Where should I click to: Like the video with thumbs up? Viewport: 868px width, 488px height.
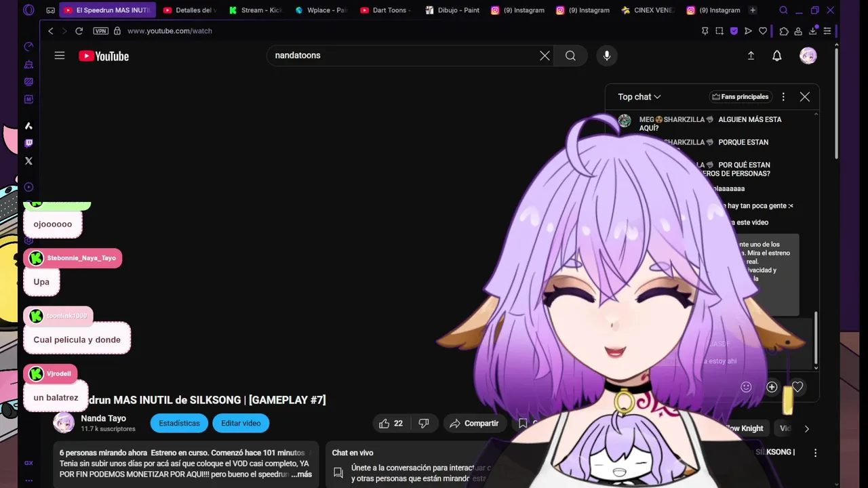point(391,423)
